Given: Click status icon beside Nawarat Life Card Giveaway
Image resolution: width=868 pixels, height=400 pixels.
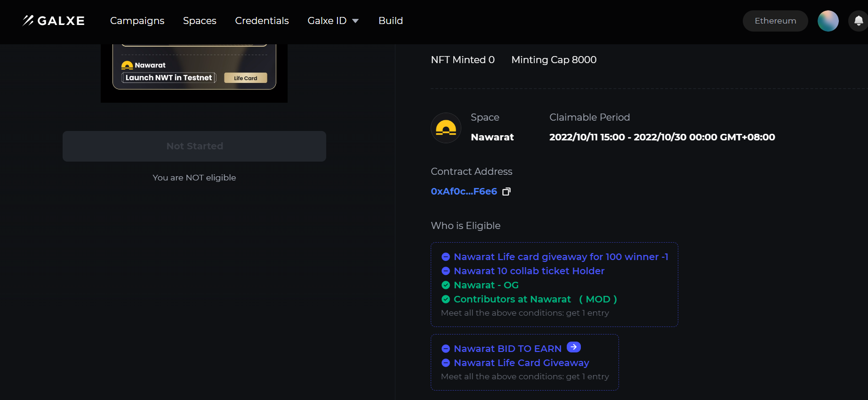Looking at the screenshot, I should point(446,363).
